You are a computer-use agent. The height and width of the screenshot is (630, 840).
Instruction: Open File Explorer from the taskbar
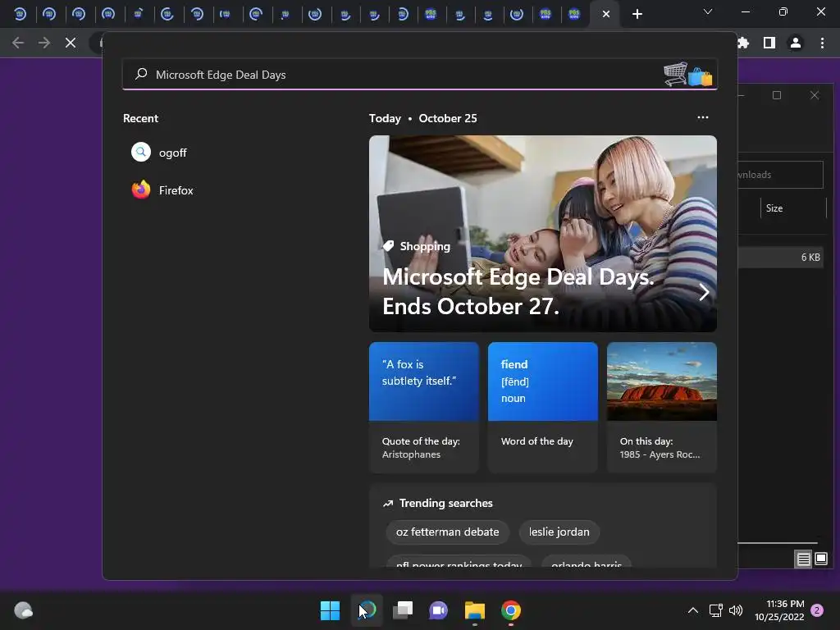pos(475,610)
